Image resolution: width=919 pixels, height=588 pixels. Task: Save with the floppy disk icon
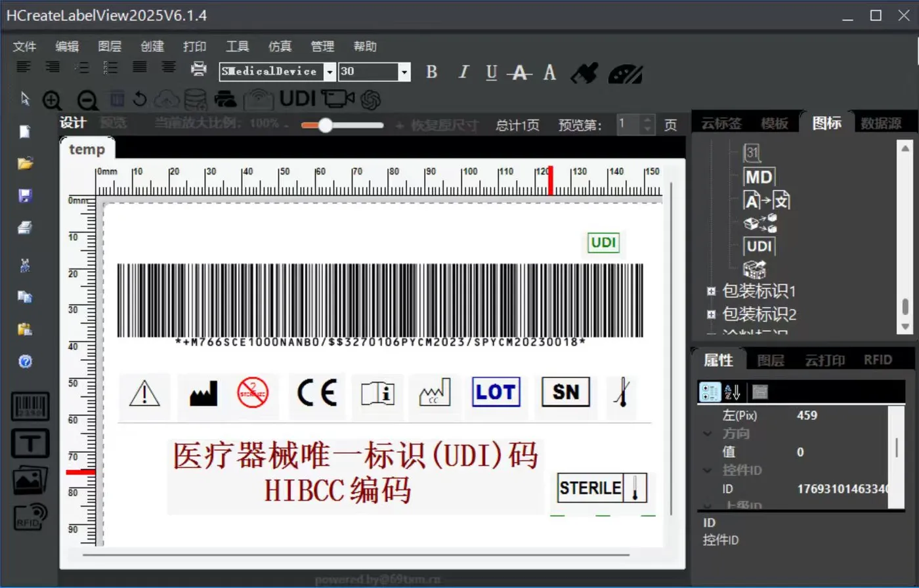pos(26,195)
